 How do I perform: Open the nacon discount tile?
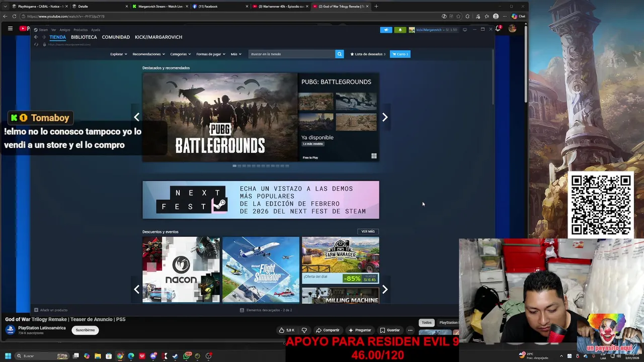(x=181, y=270)
